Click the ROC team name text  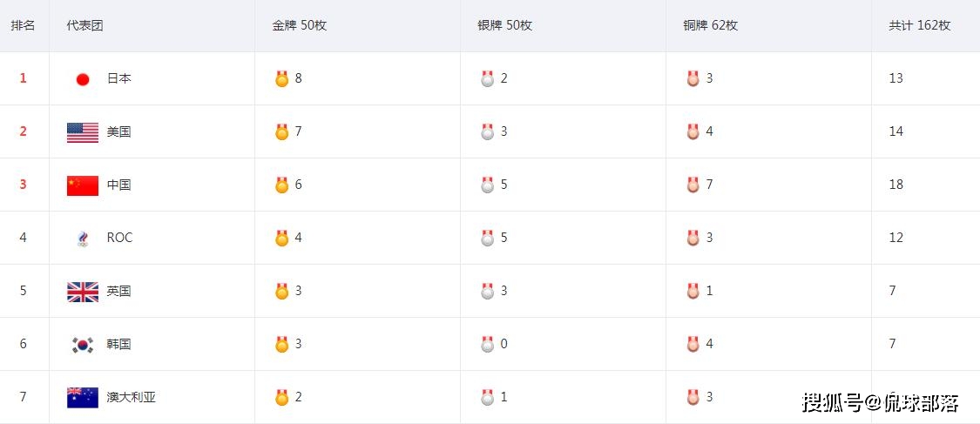point(119,238)
